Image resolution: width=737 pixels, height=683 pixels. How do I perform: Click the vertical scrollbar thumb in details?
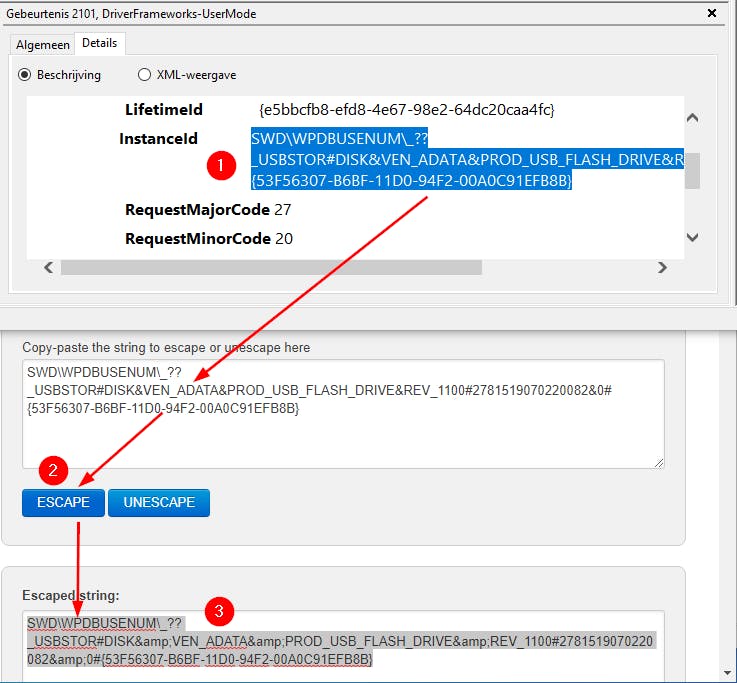pos(692,171)
